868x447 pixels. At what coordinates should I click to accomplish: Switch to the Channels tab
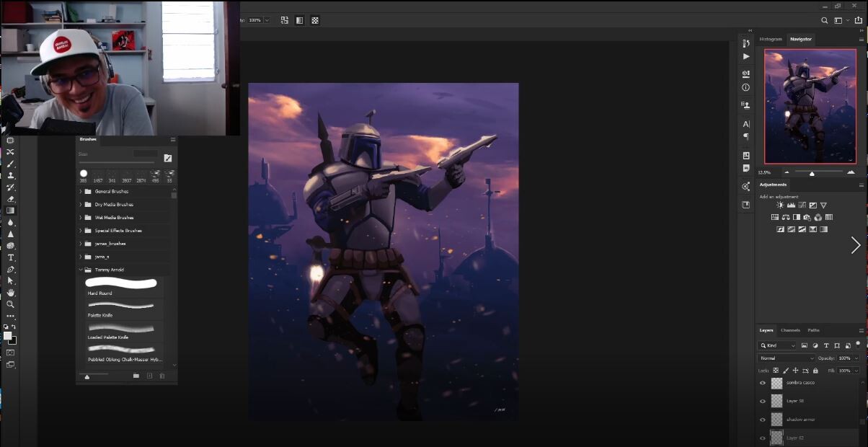click(x=790, y=330)
